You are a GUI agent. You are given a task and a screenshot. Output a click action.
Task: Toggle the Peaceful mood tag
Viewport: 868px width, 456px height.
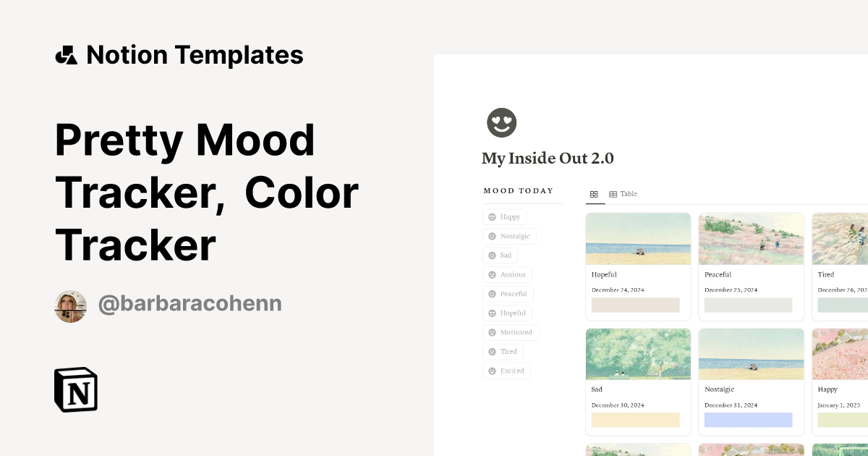[509, 294]
